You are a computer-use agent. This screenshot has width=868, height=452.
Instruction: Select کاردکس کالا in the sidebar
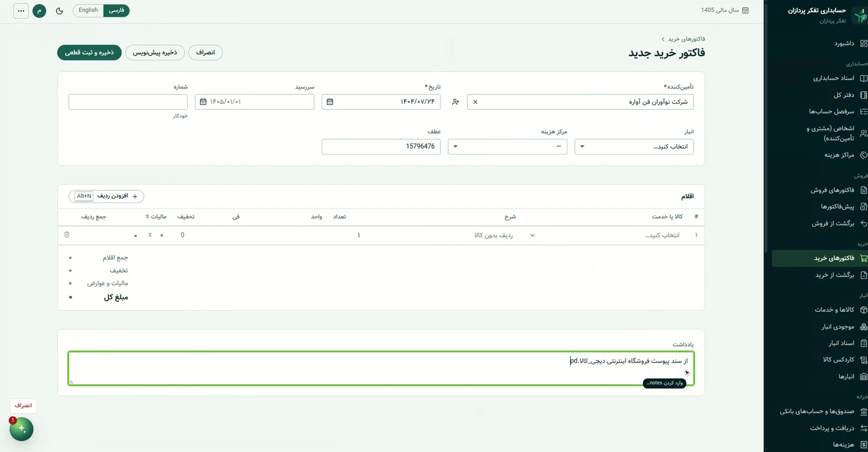[x=820, y=360]
